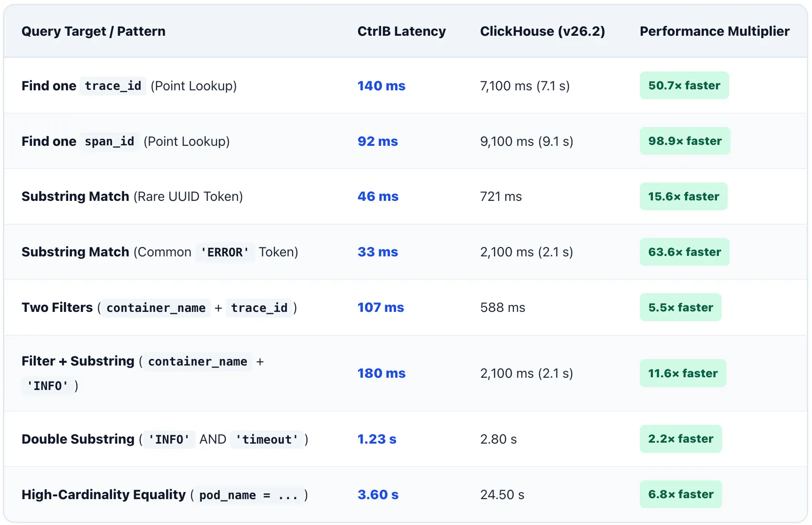
Task: Click the '63.6× faster' badge
Action: (685, 252)
